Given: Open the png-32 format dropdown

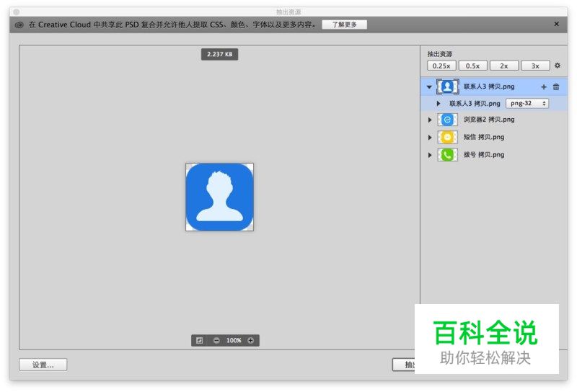Looking at the screenshot, I should coord(527,104).
